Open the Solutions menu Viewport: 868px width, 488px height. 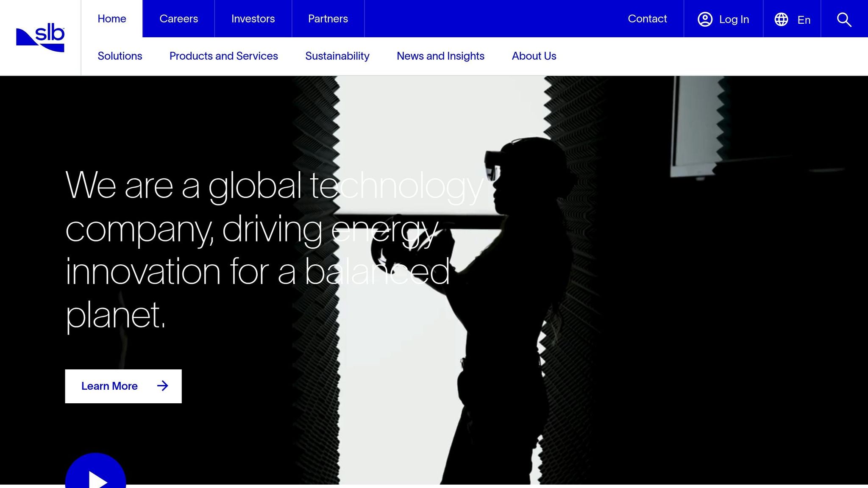click(x=120, y=56)
